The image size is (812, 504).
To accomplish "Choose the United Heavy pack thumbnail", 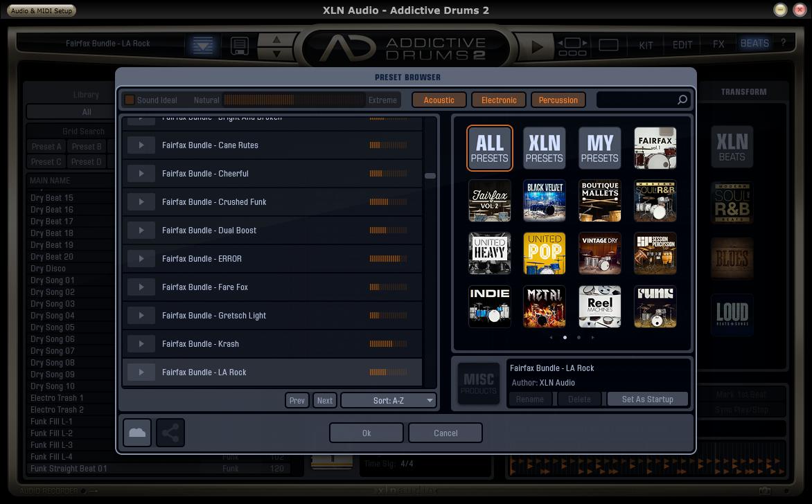I will tap(489, 253).
